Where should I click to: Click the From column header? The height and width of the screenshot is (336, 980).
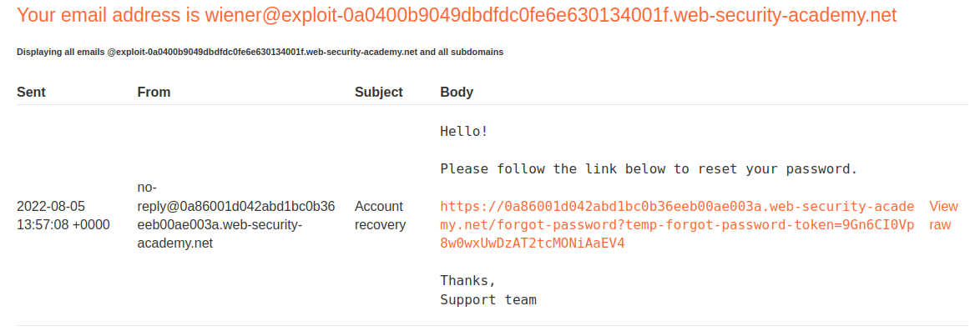[154, 93]
